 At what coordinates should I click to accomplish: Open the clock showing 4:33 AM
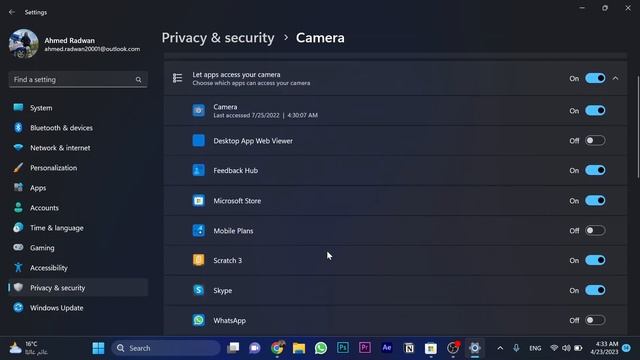[604, 348]
